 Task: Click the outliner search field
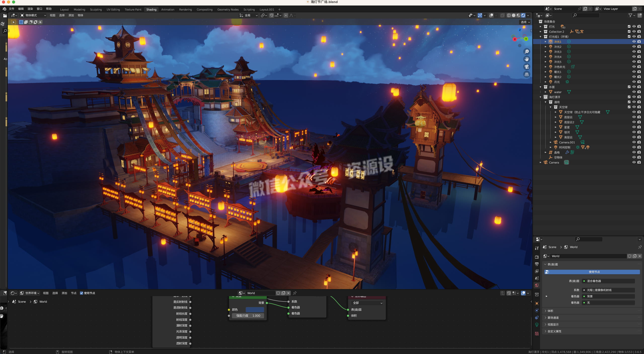point(586,15)
